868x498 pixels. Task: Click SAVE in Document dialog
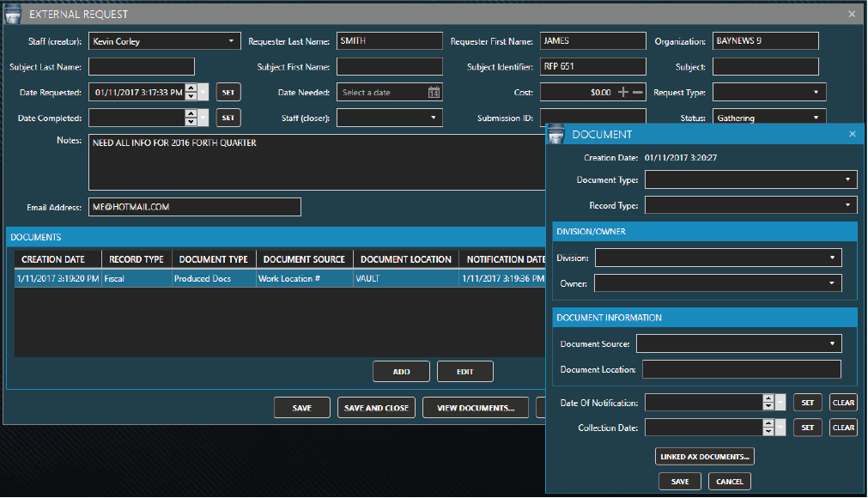(680, 482)
